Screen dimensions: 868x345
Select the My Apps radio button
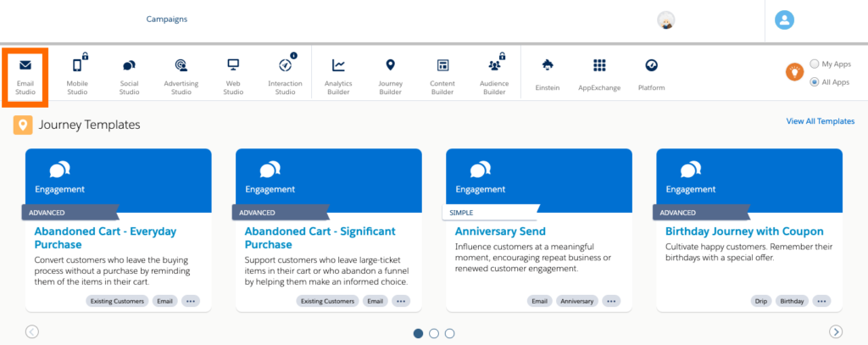click(815, 64)
